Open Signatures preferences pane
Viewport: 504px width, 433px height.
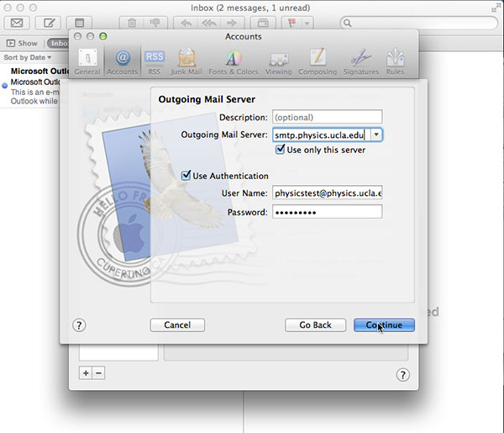point(361,62)
